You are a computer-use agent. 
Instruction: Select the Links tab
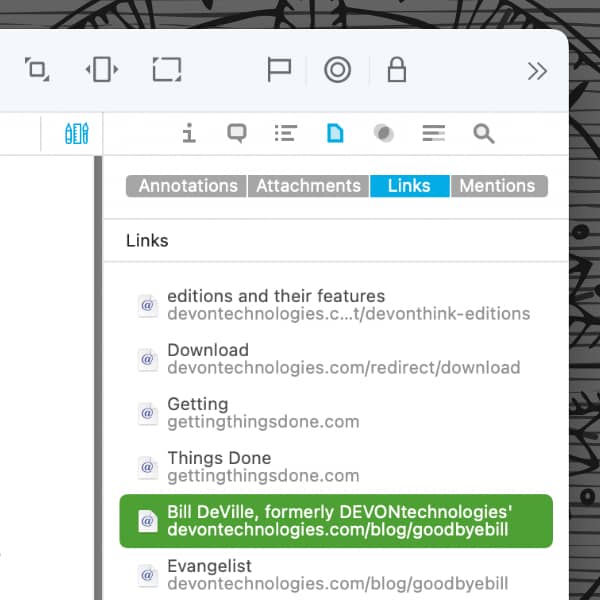[409, 186]
